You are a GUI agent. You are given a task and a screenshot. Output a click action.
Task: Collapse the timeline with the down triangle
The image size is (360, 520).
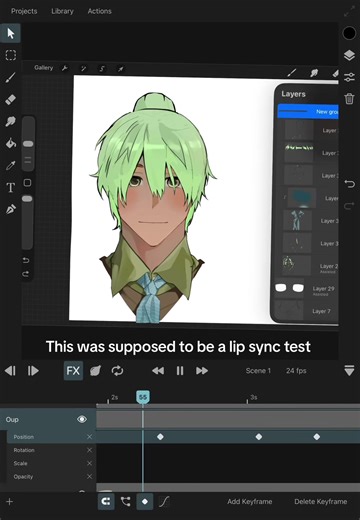coord(349,371)
